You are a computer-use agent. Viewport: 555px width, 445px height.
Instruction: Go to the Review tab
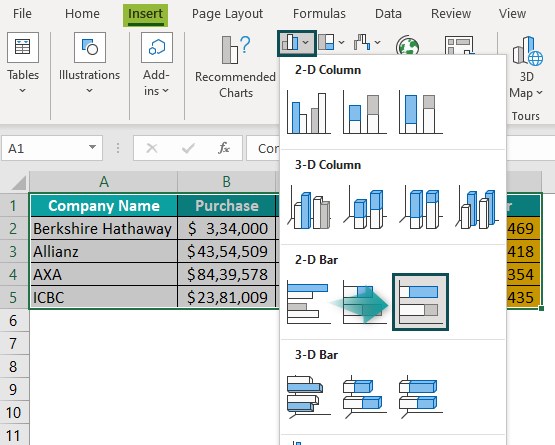click(x=451, y=14)
